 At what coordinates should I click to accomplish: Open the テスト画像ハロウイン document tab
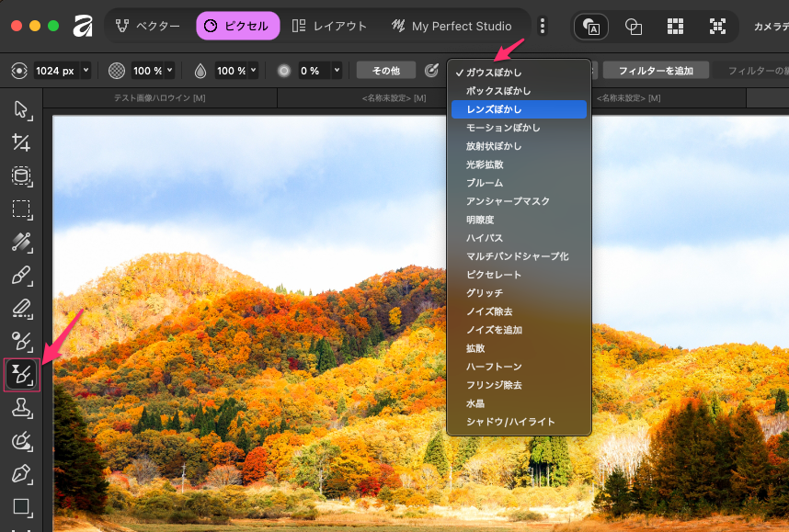(x=159, y=97)
